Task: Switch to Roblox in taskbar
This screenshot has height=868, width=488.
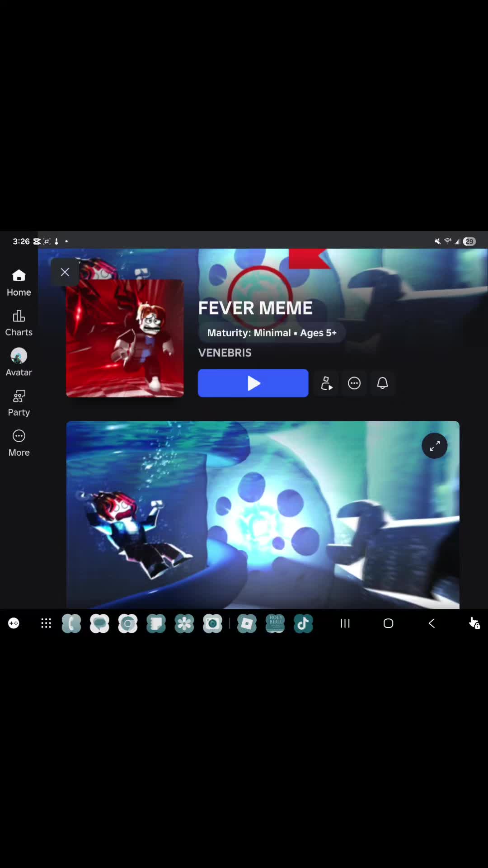Action: (247, 623)
